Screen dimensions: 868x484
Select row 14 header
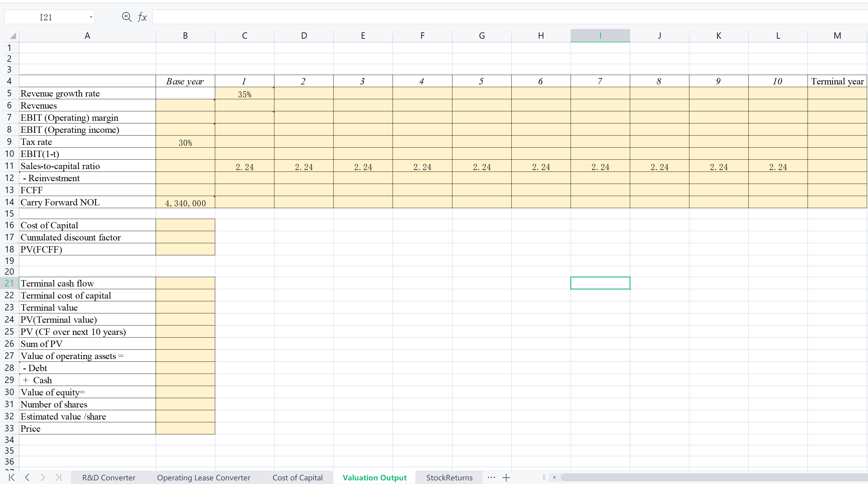click(x=9, y=202)
